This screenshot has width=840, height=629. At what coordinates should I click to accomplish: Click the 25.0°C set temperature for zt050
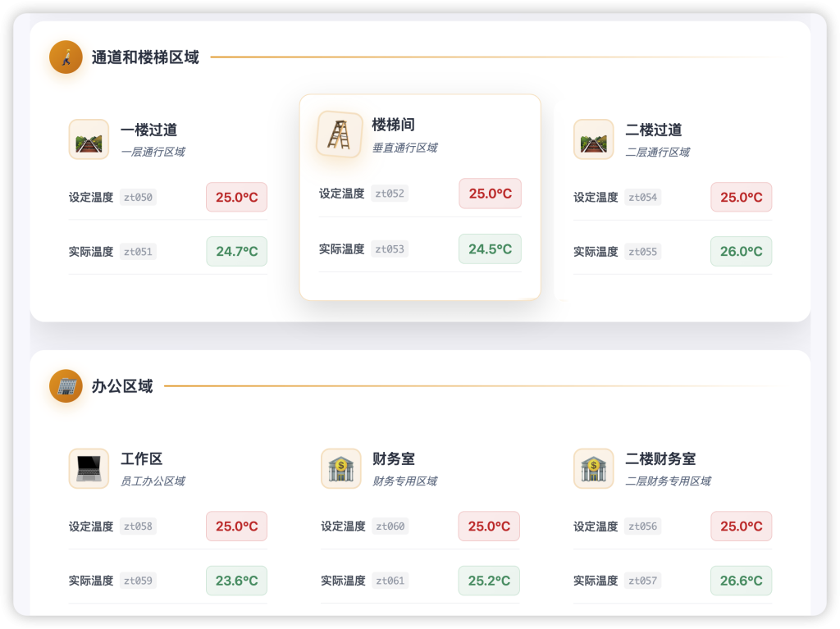236,197
